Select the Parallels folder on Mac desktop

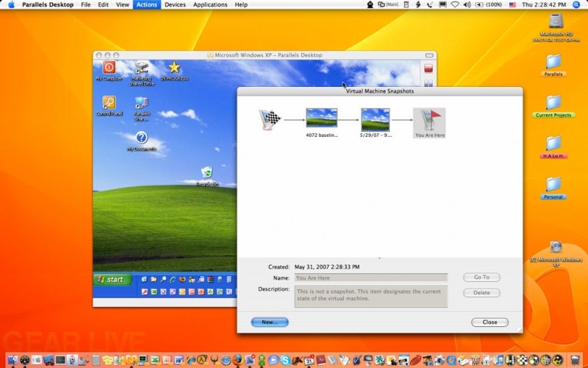point(553,65)
